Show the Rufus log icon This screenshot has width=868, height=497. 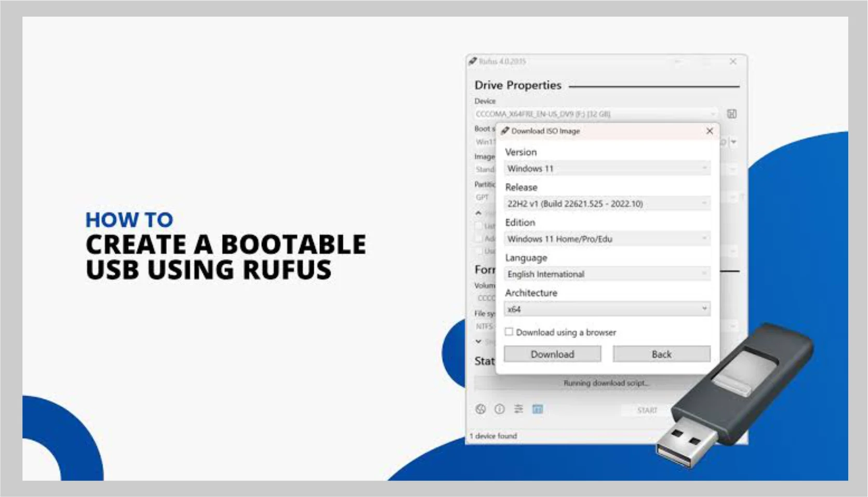coord(538,409)
